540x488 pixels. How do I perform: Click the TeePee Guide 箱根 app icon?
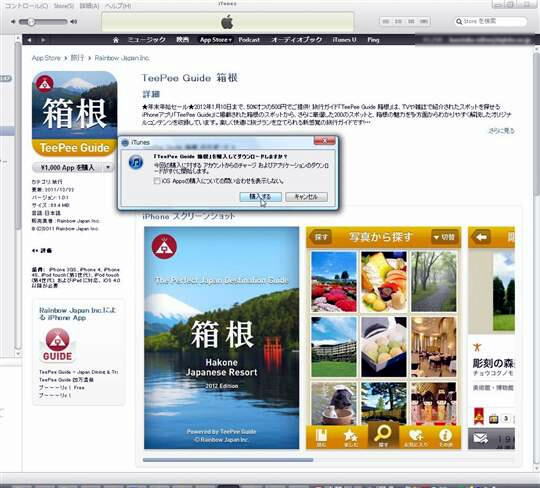[x=74, y=114]
